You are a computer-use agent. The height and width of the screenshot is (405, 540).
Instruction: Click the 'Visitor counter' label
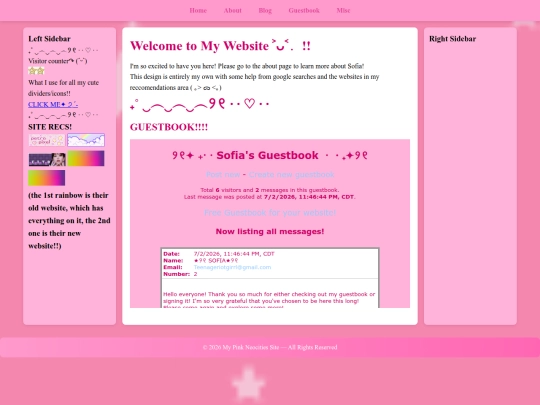(58, 61)
